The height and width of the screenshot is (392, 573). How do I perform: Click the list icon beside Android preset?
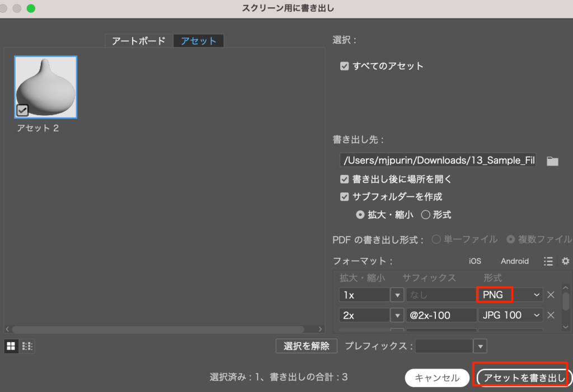(548, 261)
